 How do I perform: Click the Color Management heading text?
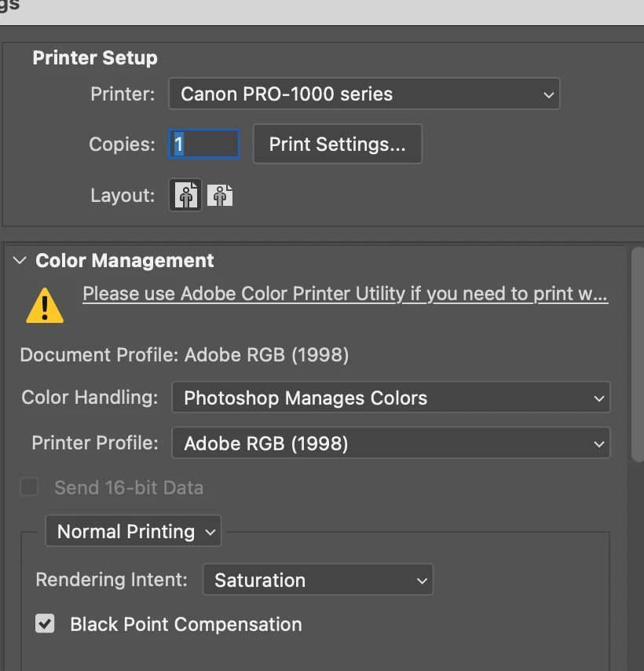pos(124,260)
